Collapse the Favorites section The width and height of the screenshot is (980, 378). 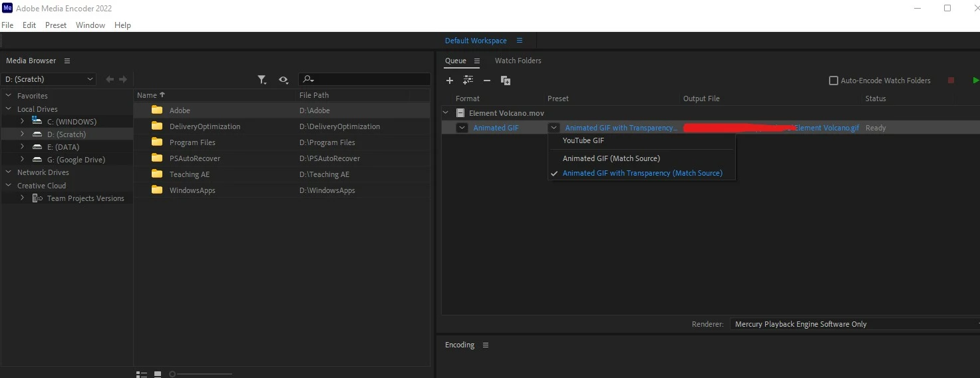click(x=9, y=96)
